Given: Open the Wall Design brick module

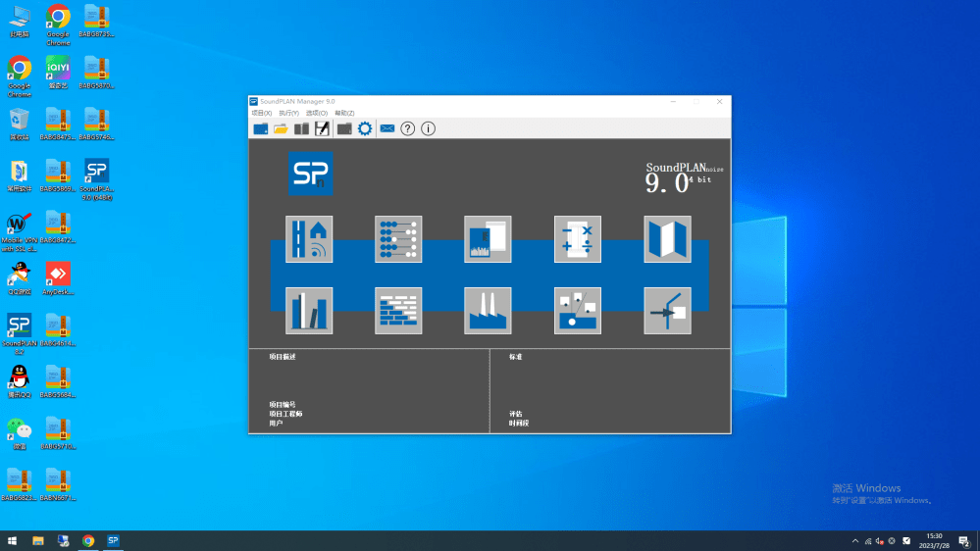Looking at the screenshot, I should (x=398, y=311).
